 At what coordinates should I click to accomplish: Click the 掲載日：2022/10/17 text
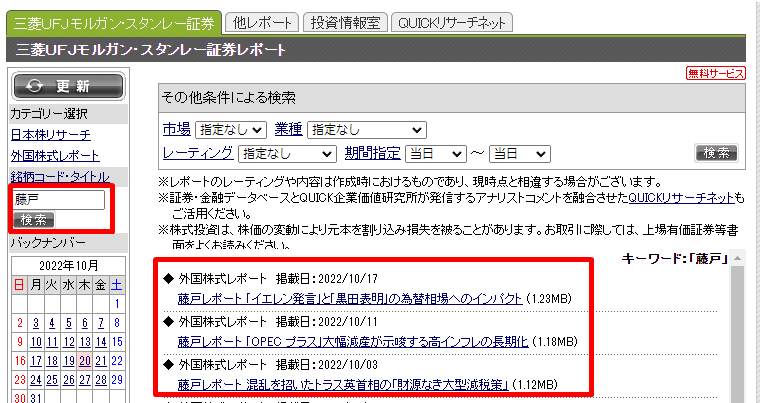[326, 278]
